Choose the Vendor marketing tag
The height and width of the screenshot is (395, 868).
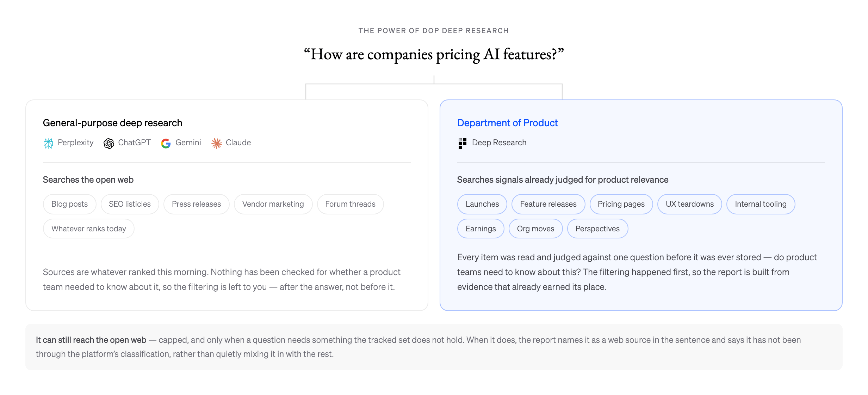click(x=273, y=204)
